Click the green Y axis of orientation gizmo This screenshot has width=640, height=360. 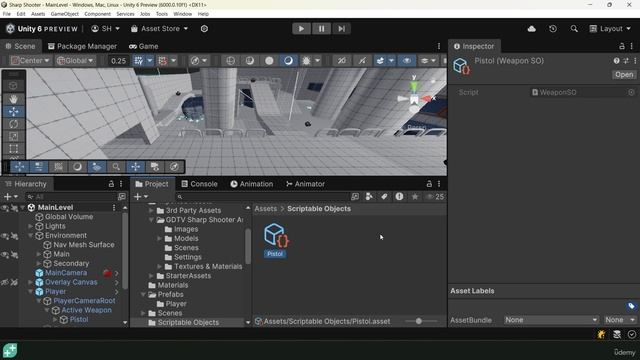click(414, 86)
